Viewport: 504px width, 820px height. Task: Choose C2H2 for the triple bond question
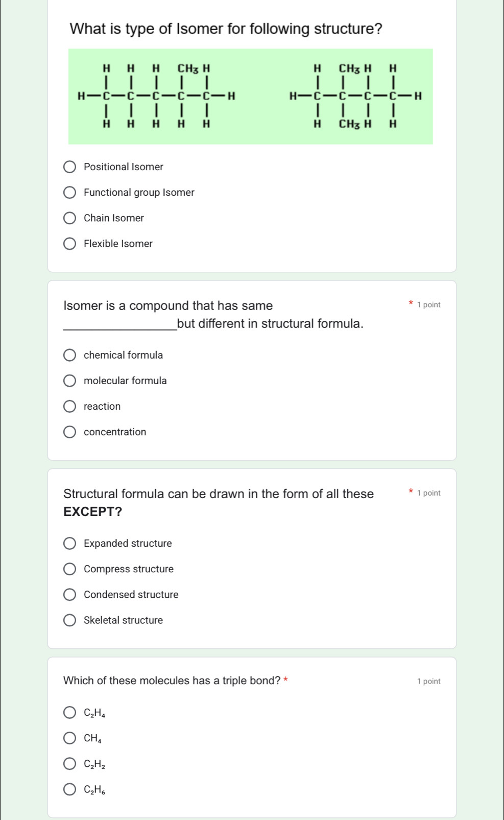(x=70, y=763)
